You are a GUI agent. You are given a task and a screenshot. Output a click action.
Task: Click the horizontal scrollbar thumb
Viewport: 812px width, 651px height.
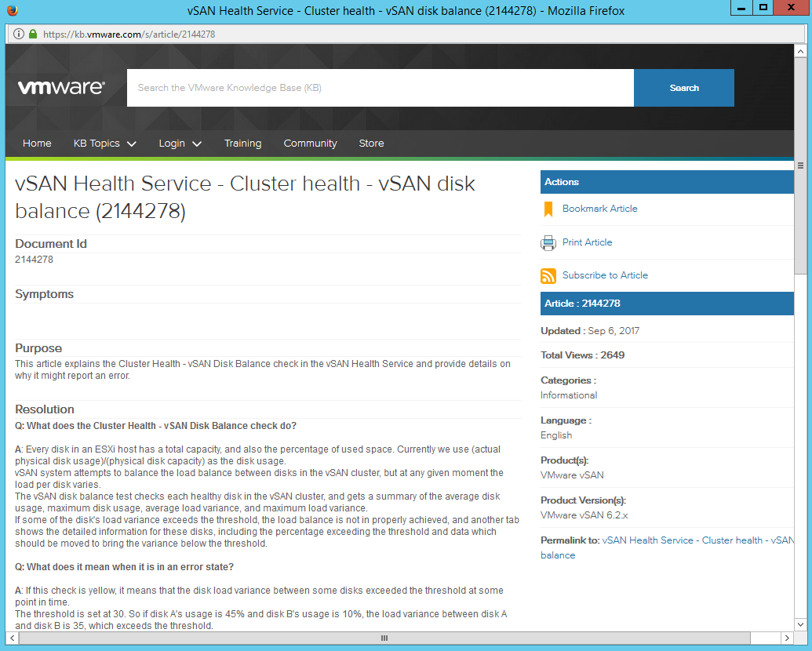pyautogui.click(x=384, y=638)
